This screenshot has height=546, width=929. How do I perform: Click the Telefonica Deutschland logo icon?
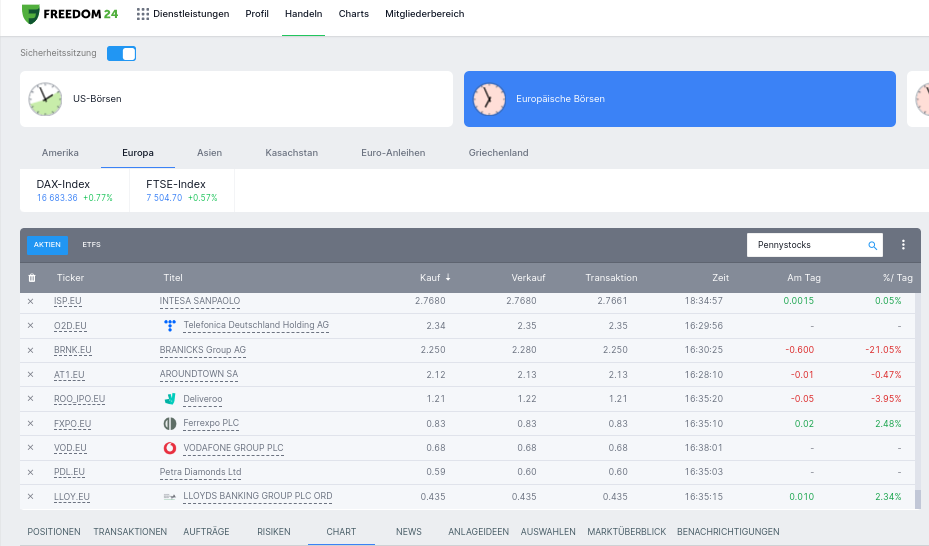click(x=170, y=325)
